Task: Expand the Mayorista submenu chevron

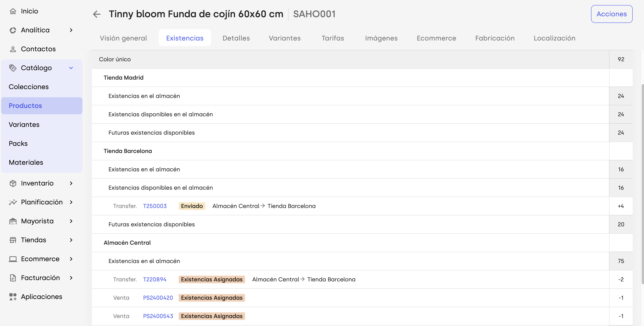Action: [71, 221]
